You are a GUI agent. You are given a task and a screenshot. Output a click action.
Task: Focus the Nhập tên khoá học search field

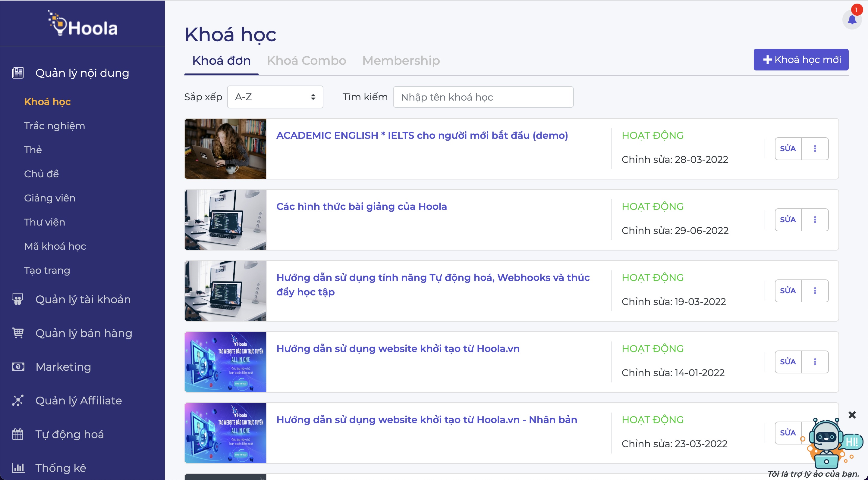coord(483,97)
